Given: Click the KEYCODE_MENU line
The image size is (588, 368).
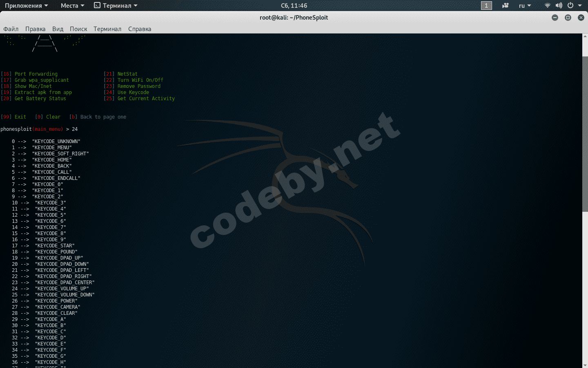Looking at the screenshot, I should (x=42, y=148).
